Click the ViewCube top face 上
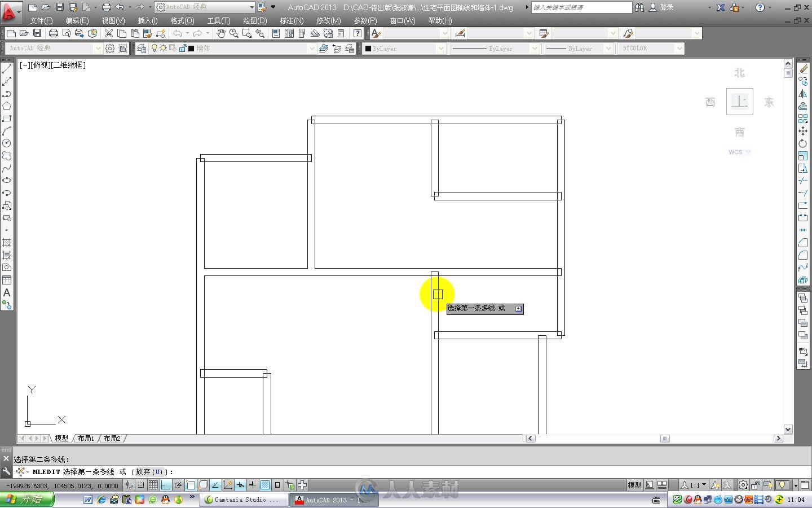Viewport: 812px width, 508px height. [x=739, y=102]
